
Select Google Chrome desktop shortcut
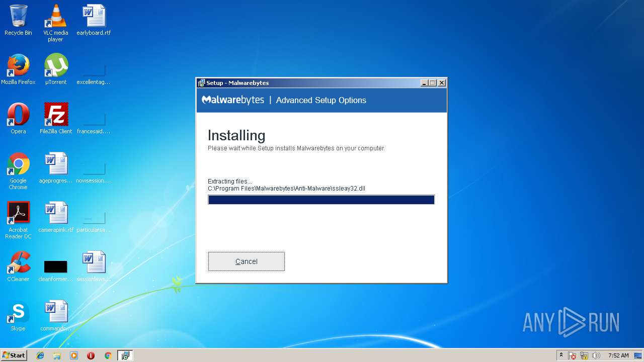18,171
